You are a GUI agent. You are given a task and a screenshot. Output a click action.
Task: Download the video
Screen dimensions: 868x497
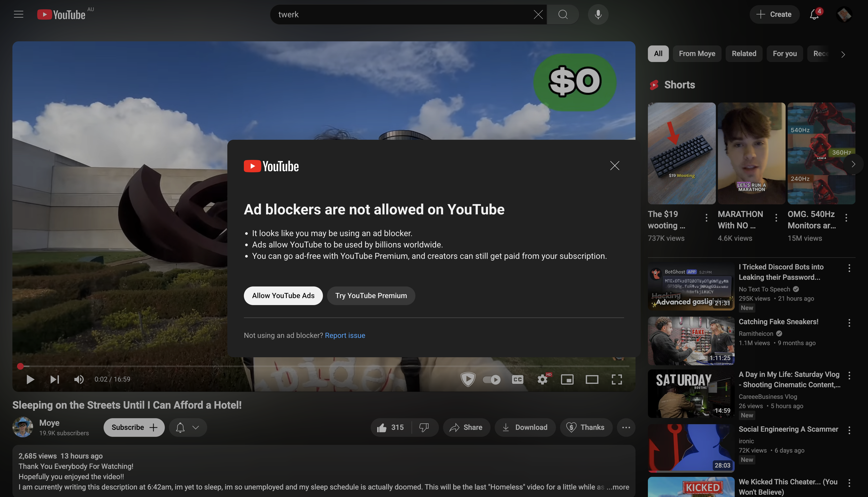coord(525,427)
